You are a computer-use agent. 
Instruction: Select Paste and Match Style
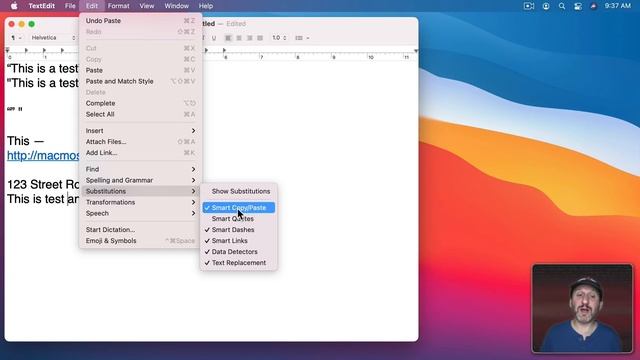click(x=140, y=81)
